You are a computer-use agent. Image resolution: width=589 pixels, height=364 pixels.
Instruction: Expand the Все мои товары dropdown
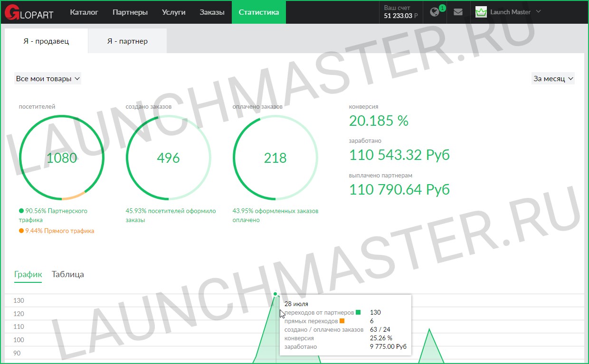pyautogui.click(x=48, y=79)
